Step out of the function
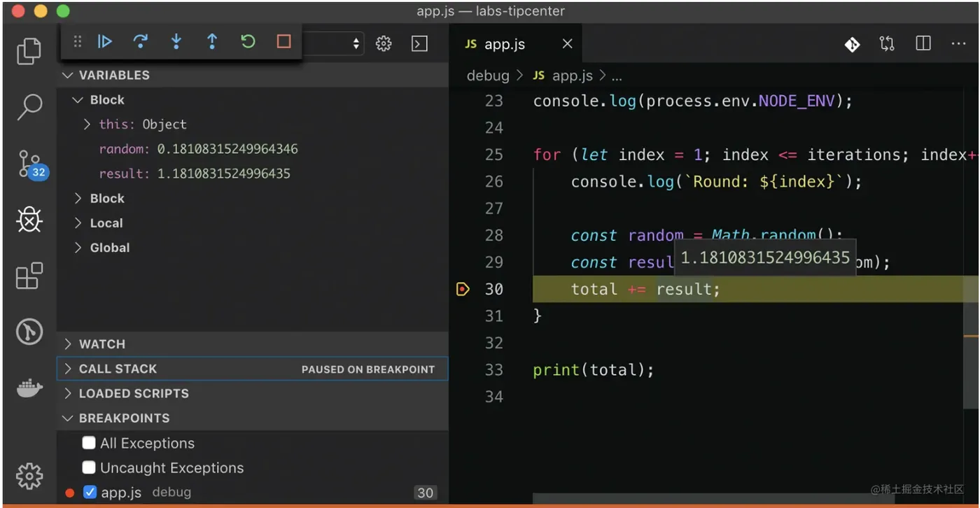980x508 pixels. pos(212,42)
